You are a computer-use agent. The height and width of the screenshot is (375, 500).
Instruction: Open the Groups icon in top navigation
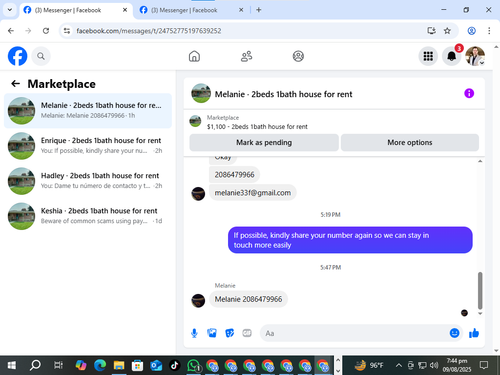tap(298, 56)
